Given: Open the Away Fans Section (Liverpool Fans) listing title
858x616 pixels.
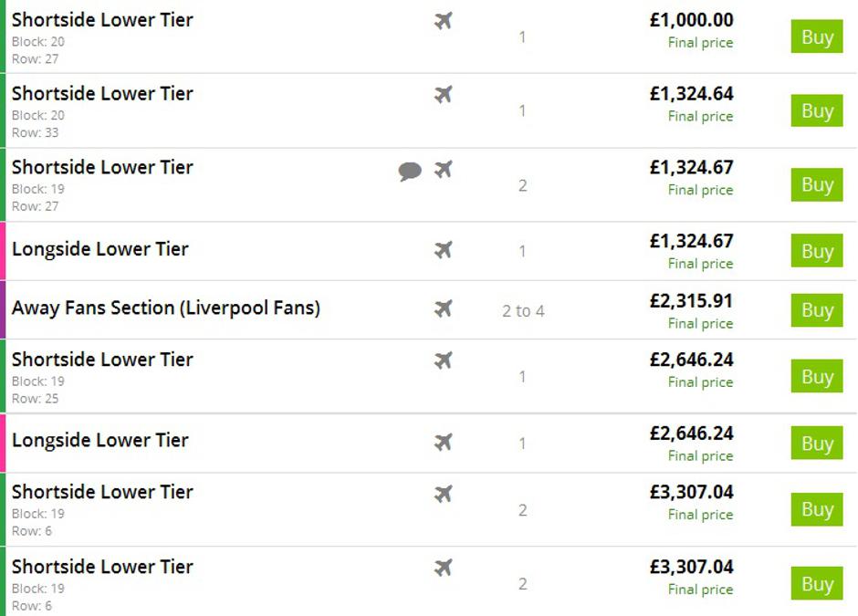Looking at the screenshot, I should (165, 308).
